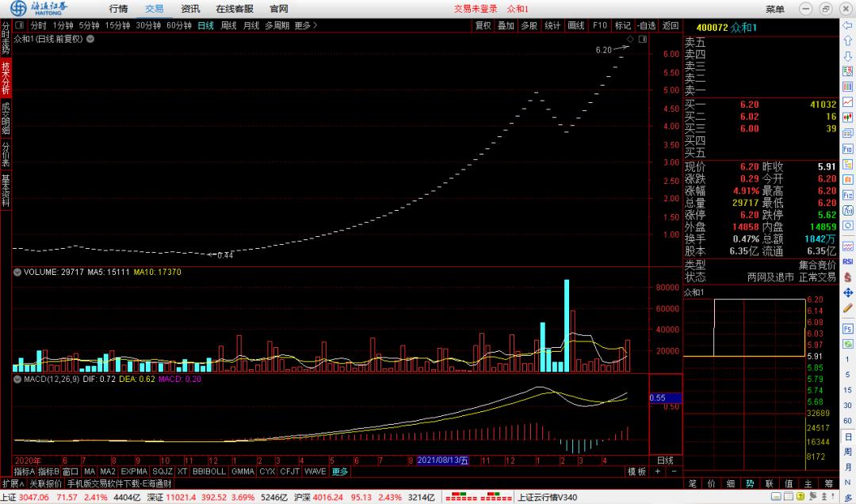
Task: Select the 5分钟 period
Action: pyautogui.click(x=89, y=25)
